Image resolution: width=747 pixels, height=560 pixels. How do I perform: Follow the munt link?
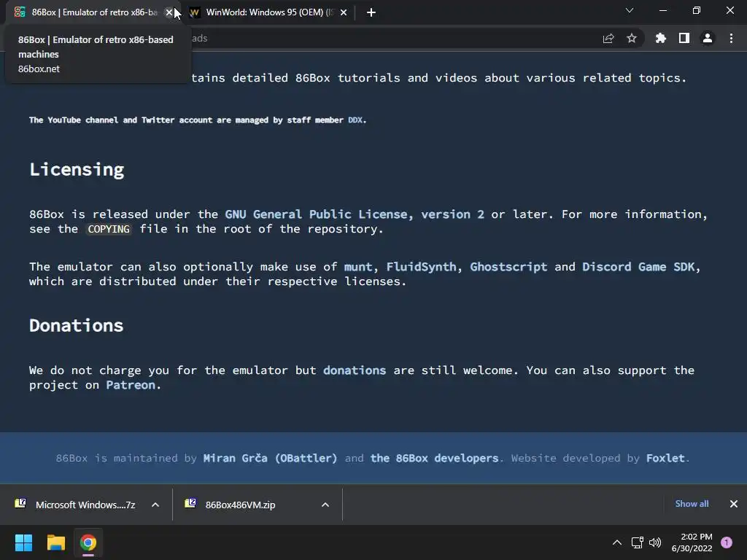(357, 267)
